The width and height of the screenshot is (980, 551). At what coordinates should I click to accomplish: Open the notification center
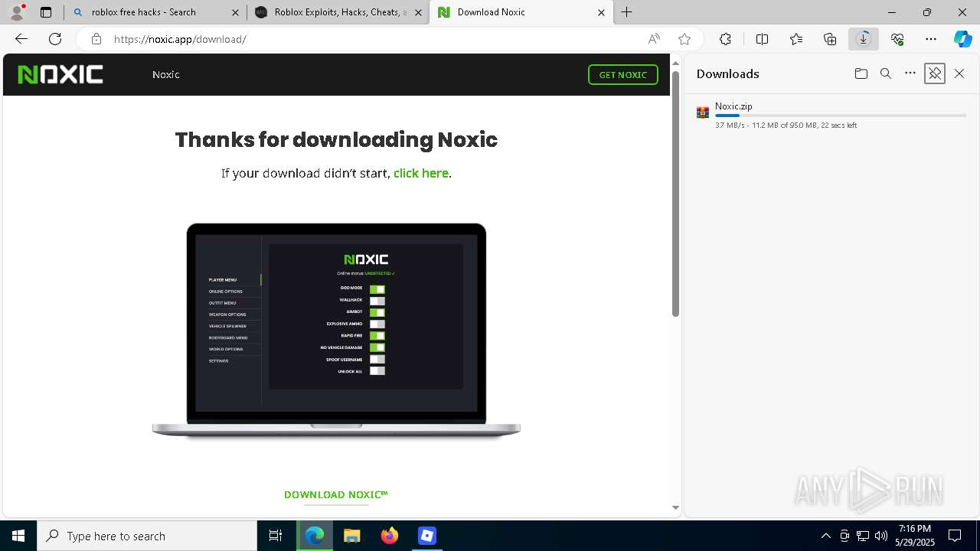coord(955,536)
